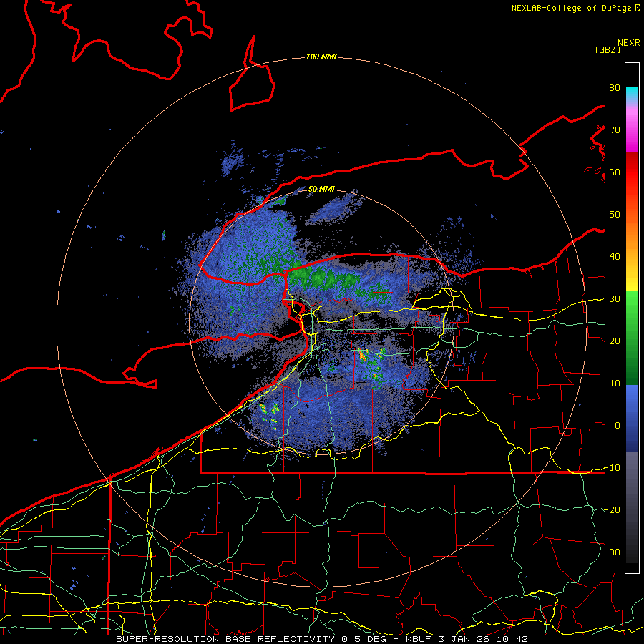Click the [dBZ] unit label
This screenshot has width=644, height=644.
[x=608, y=49]
